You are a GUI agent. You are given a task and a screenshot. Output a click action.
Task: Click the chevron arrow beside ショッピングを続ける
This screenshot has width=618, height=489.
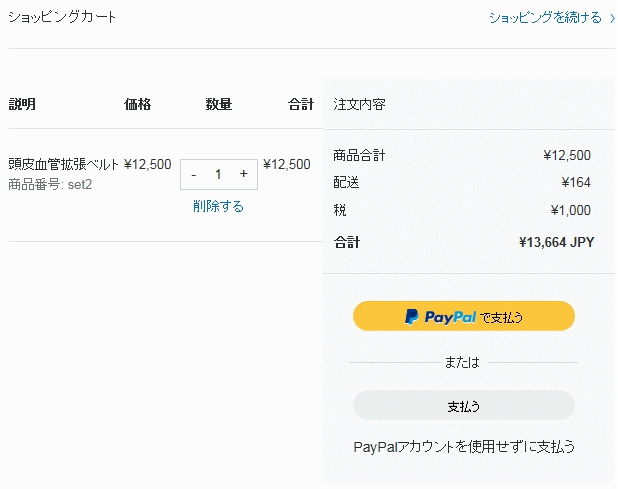click(x=612, y=18)
